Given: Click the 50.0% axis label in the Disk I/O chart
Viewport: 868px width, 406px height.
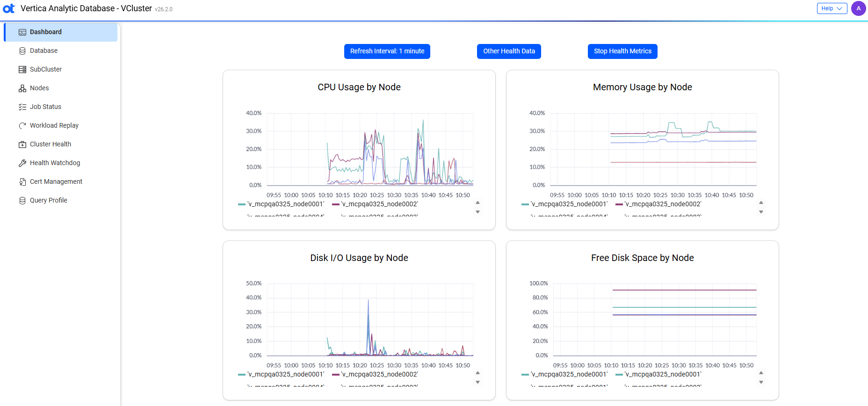Looking at the screenshot, I should (x=254, y=283).
